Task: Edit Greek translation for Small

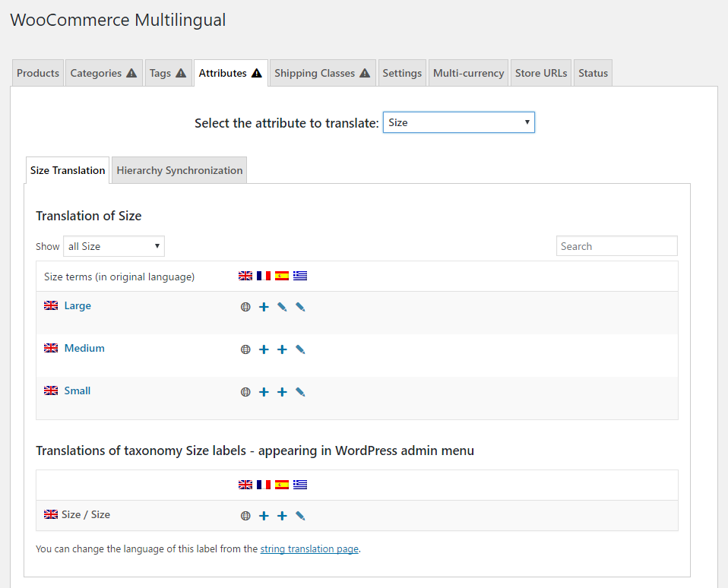Action: coord(300,392)
